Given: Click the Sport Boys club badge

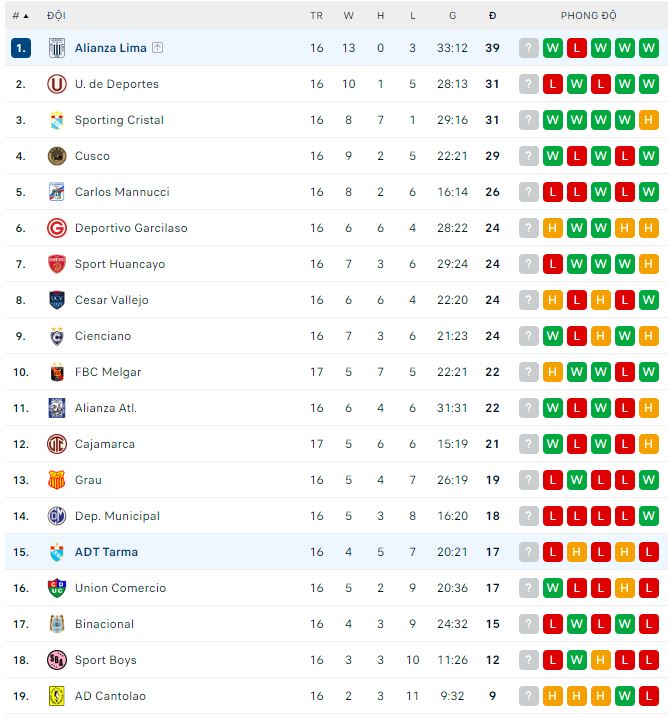Looking at the screenshot, I should click(x=56, y=660).
